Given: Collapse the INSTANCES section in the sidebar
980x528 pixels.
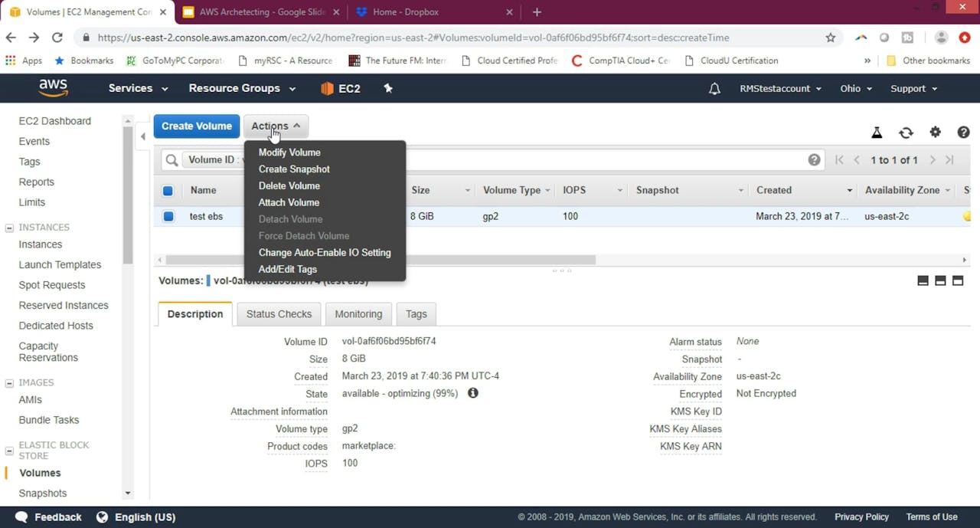Looking at the screenshot, I should point(11,227).
